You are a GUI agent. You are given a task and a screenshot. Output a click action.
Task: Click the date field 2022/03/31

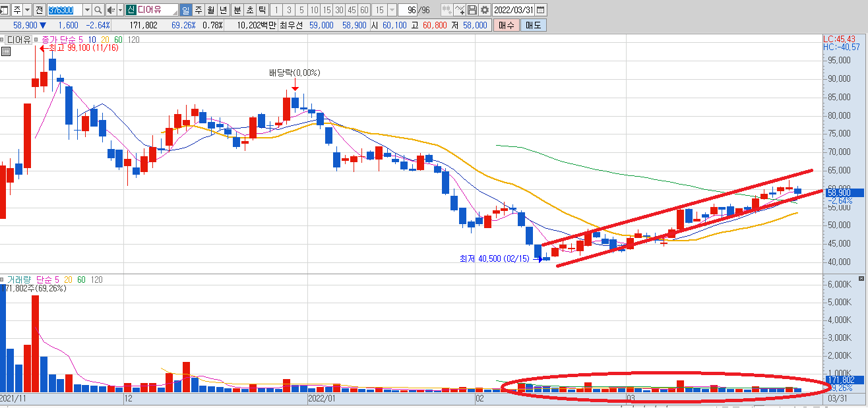pyautogui.click(x=514, y=10)
